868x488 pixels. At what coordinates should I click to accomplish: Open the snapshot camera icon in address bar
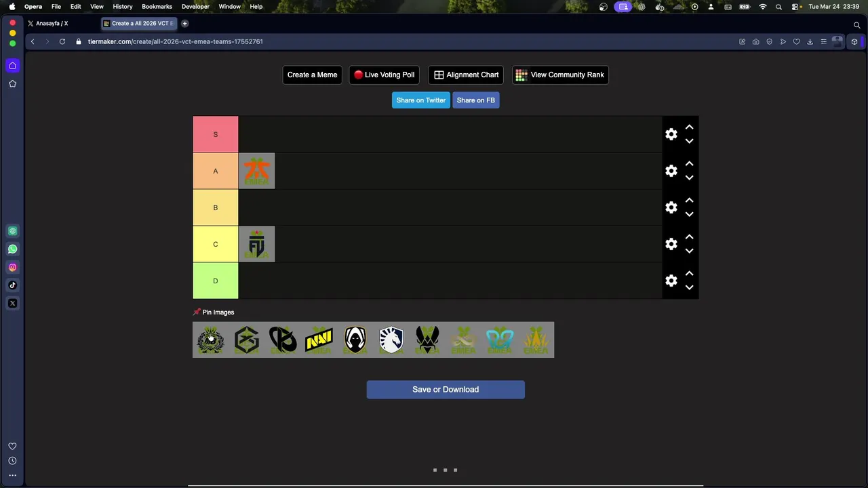point(755,41)
